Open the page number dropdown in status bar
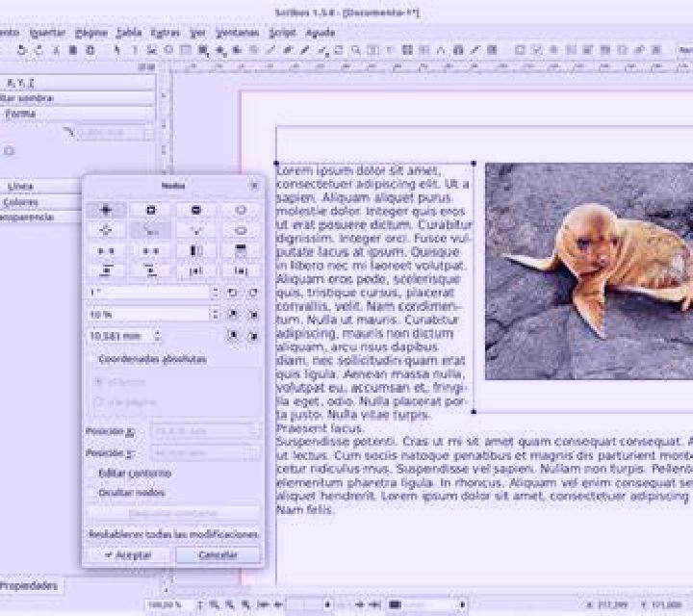The height and width of the screenshot is (616, 693). point(327,604)
